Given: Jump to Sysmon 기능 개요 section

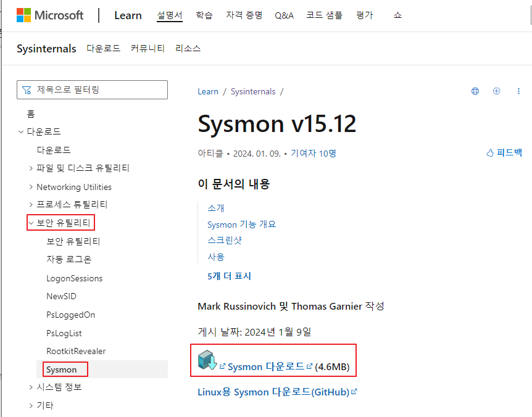Looking at the screenshot, I should coord(241,225).
